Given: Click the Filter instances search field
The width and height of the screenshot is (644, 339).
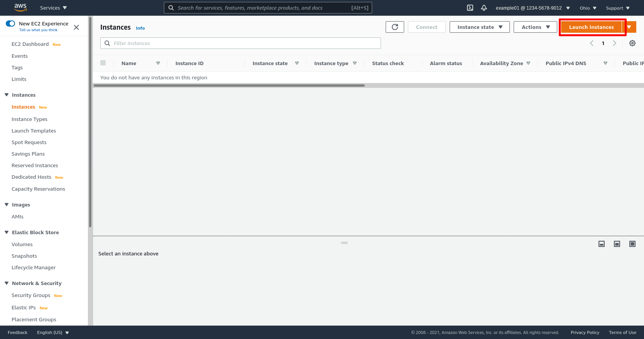Looking at the screenshot, I should tap(241, 43).
